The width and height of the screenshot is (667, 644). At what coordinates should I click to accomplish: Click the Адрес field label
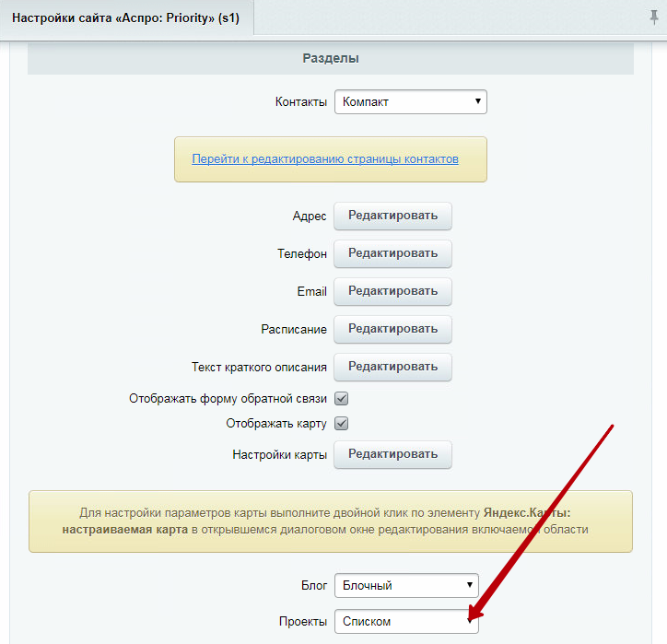point(310,217)
